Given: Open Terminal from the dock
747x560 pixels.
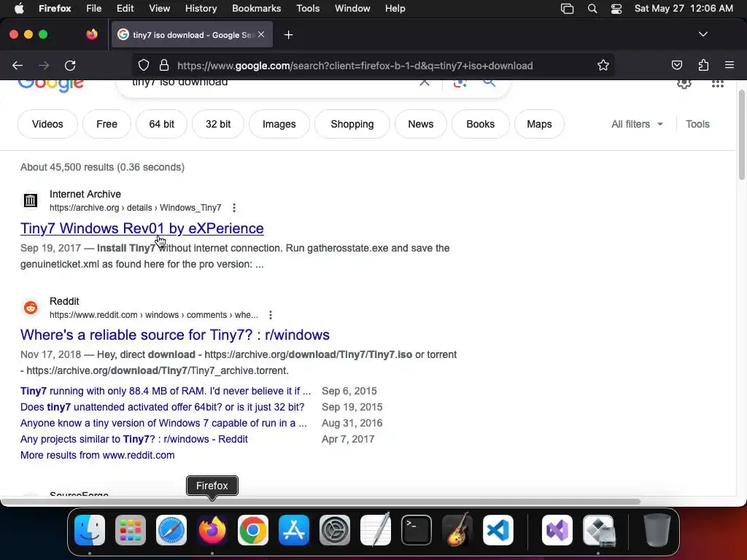Looking at the screenshot, I should [x=417, y=530].
